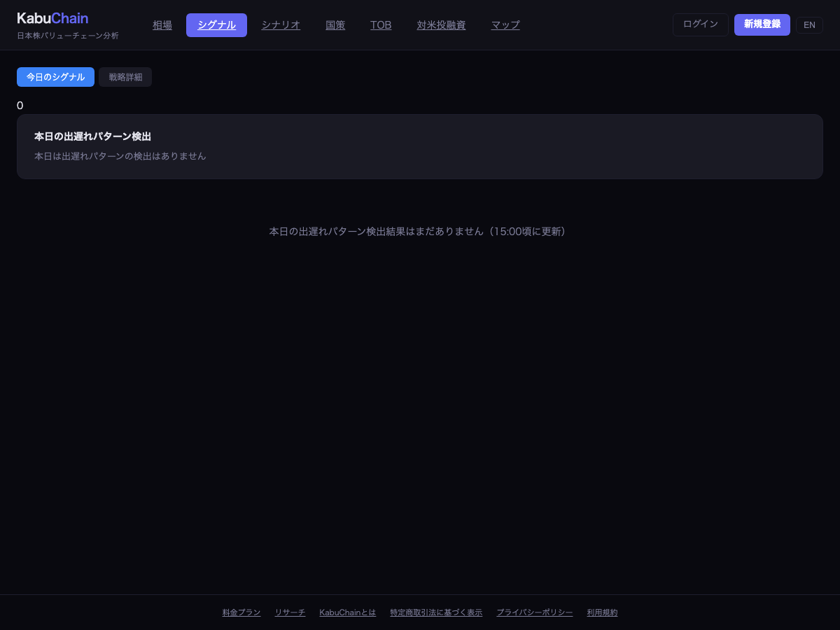Open the プライバシーポリシー link
Viewport: 840px width, 630px height.
click(x=535, y=612)
